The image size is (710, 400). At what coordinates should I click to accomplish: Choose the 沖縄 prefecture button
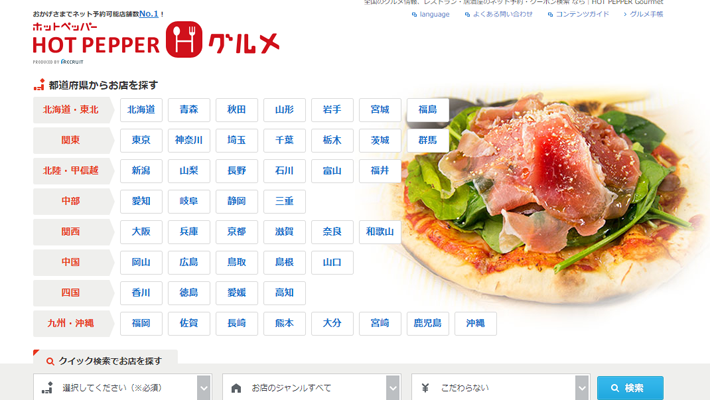point(475,323)
